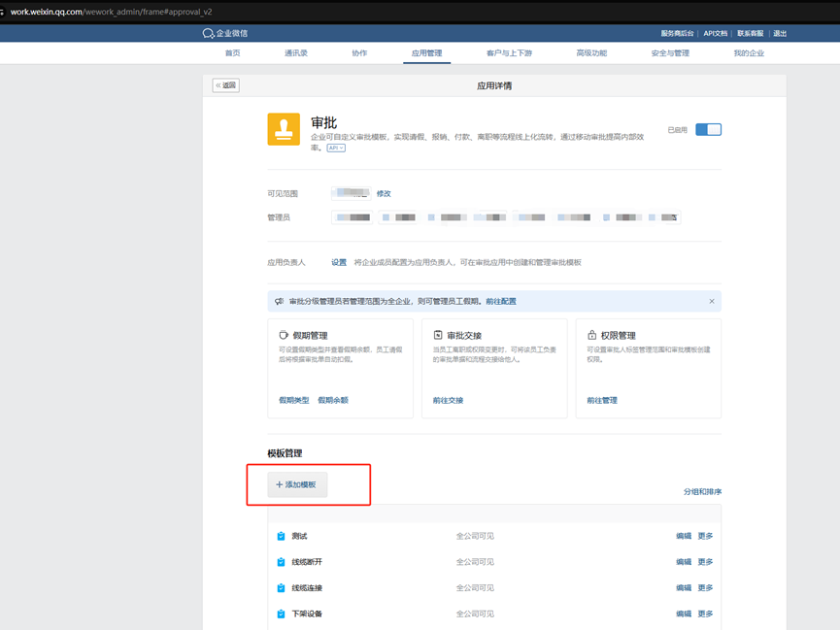Expand the API dropdown tag
Screen dimensions: 840x630
pos(336,149)
